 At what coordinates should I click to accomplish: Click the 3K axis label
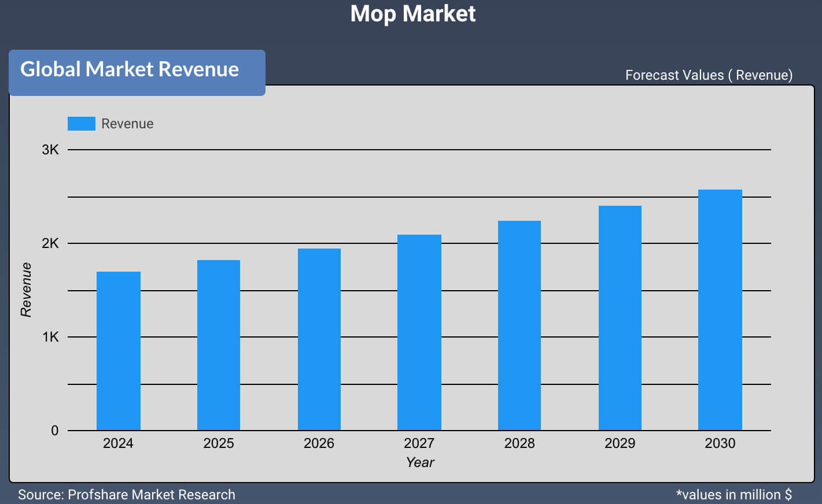[50, 150]
